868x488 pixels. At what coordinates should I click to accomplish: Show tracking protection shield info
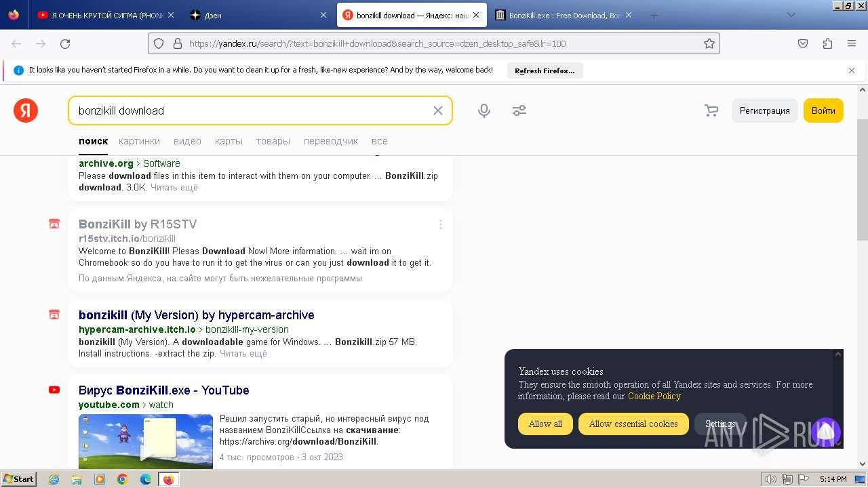pos(159,43)
